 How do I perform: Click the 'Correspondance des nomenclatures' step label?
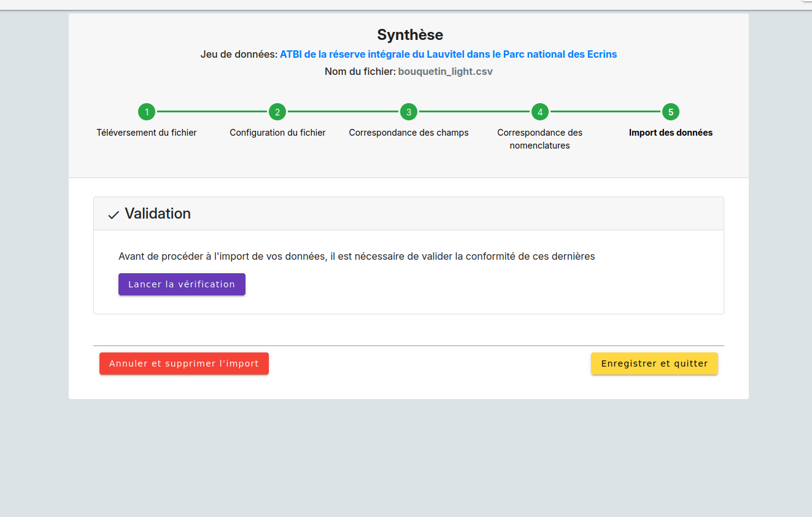[540, 139]
